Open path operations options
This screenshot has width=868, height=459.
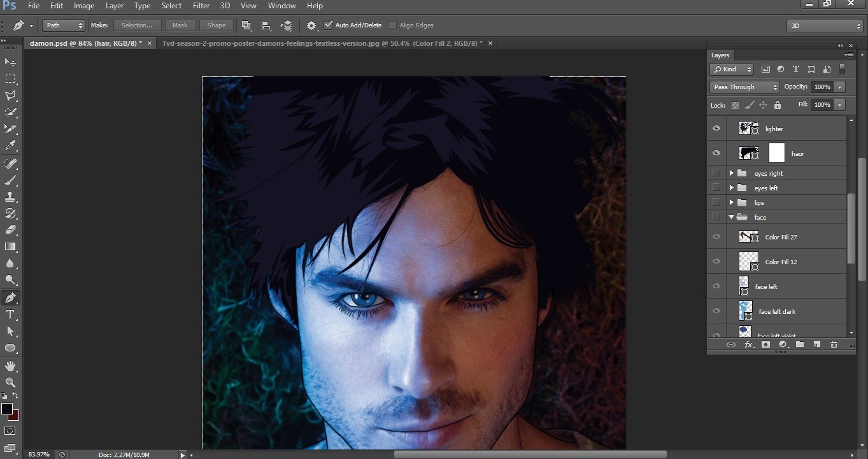[x=246, y=25]
